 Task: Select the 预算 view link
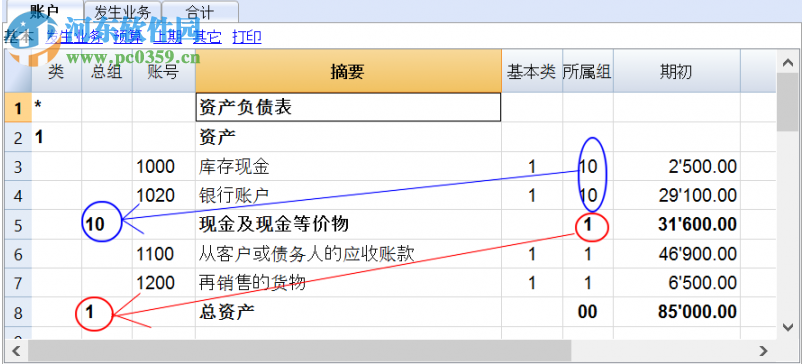127,37
